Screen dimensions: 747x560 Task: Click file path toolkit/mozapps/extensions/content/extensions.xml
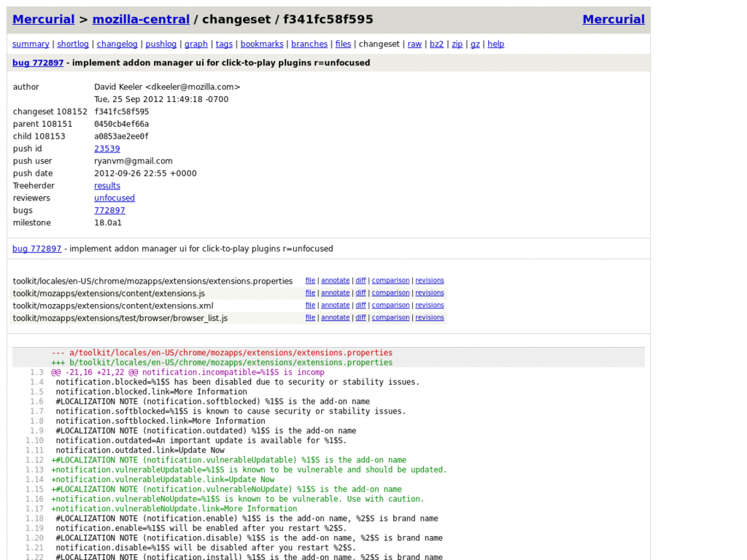[x=113, y=306]
